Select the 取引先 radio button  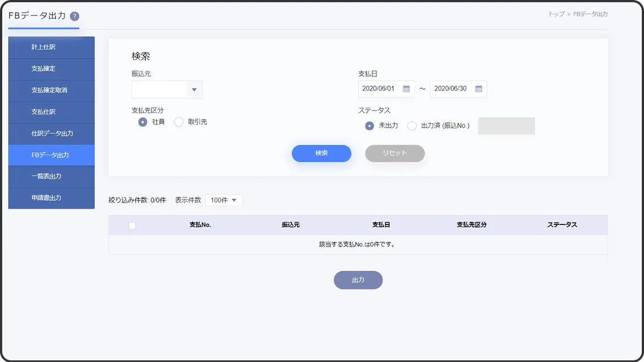pos(179,122)
